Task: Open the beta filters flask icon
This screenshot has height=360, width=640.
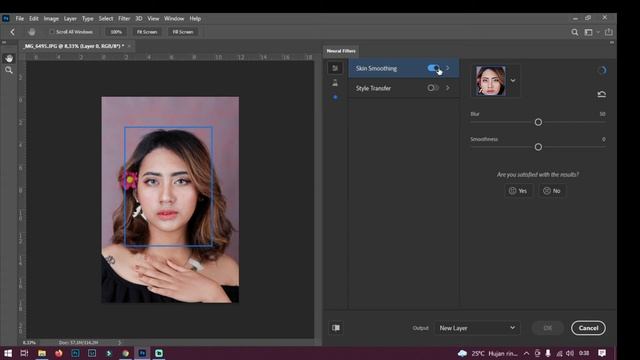Action: pyautogui.click(x=335, y=83)
